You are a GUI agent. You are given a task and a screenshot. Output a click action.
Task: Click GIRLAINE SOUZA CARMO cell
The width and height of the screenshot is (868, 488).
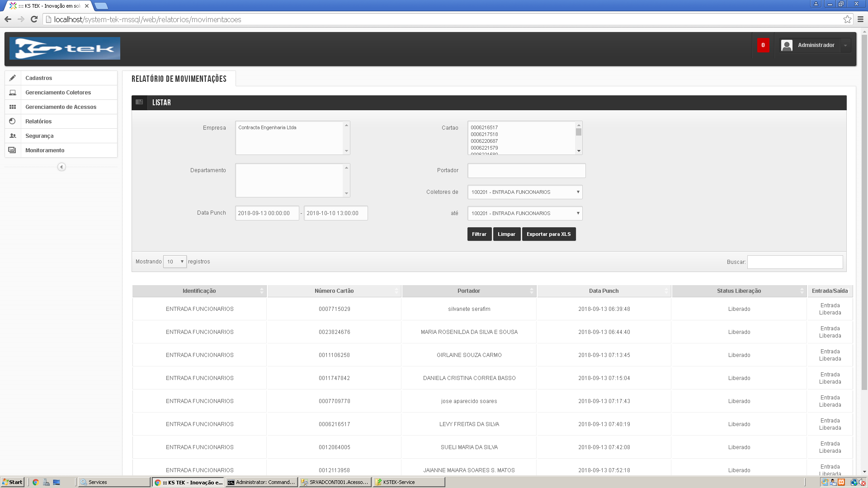pyautogui.click(x=469, y=355)
